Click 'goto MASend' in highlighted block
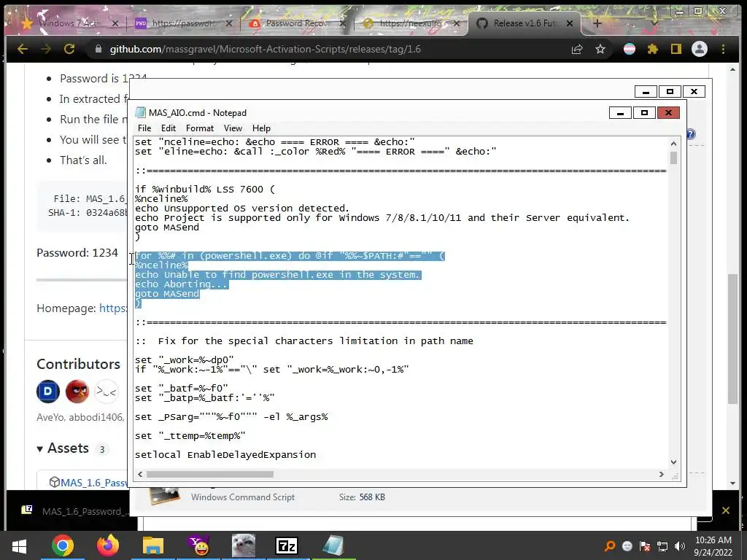The image size is (747, 560). (167, 294)
